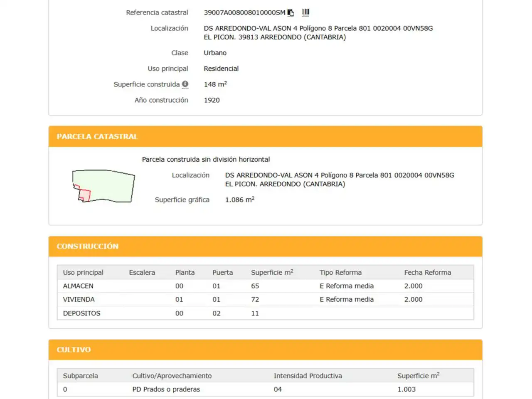This screenshot has height=399, width=532.
Task: Click the Superficie gráfica label
Action: 182,199
